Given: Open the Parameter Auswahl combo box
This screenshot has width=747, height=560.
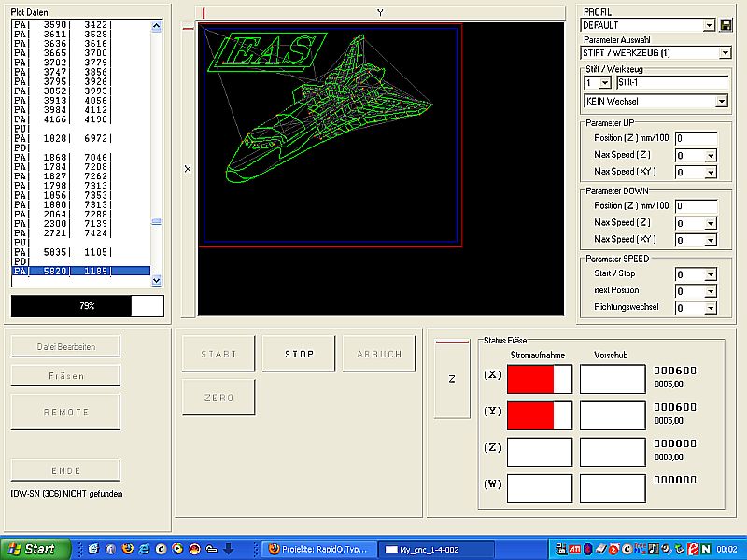Looking at the screenshot, I should (x=724, y=53).
